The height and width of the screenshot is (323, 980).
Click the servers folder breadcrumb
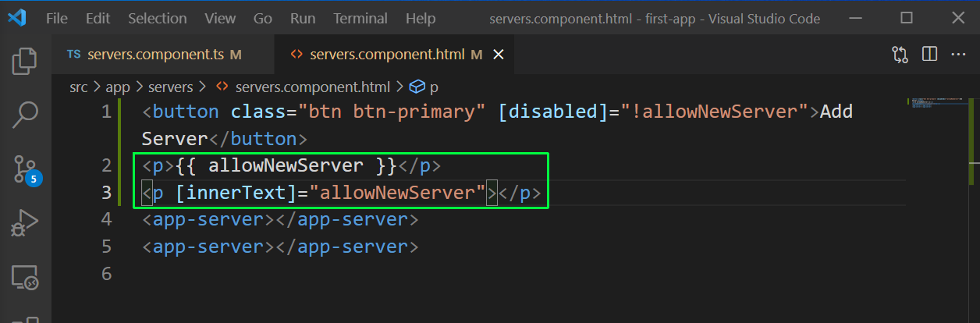(x=171, y=87)
